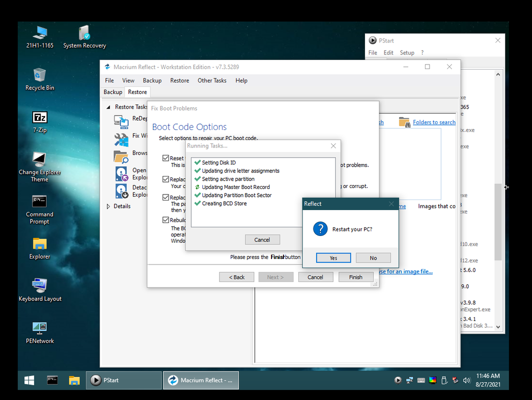Screen dimensions: 532x400
Task: Select the 21H1-1165 desktop icon
Action: tap(39, 37)
